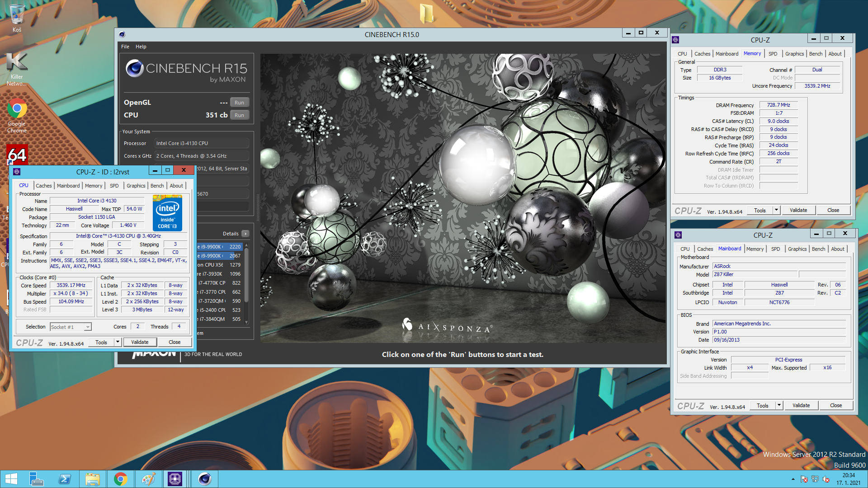Click the CPU-Z Memory window title icon
868x488 pixels.
click(x=675, y=40)
